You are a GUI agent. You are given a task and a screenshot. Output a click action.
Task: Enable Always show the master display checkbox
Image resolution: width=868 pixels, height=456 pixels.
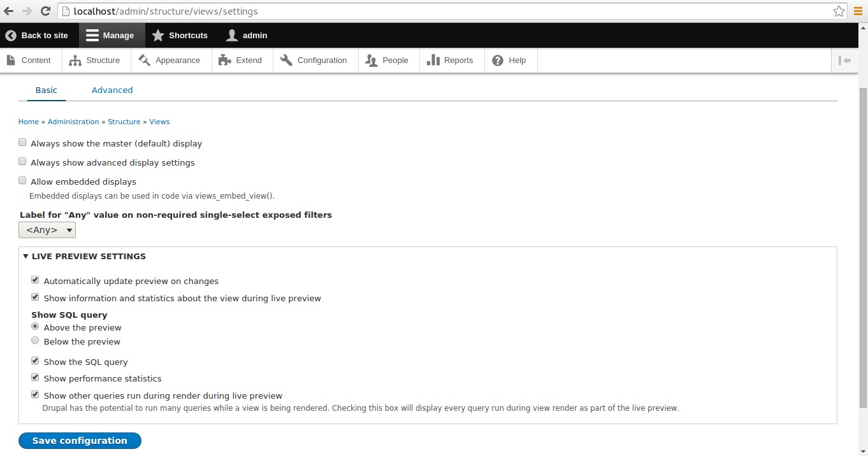tap(22, 143)
